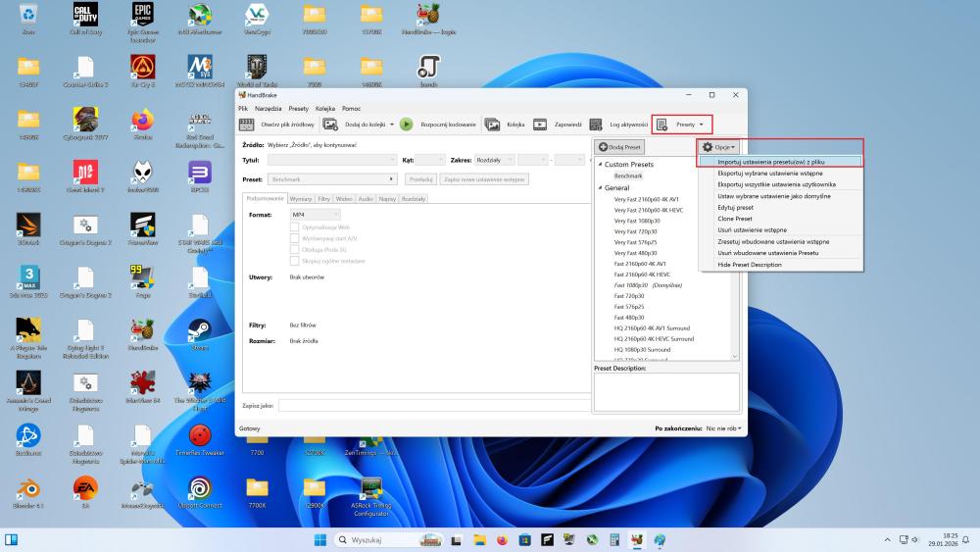Open Kolejka queue from the toolbar

tap(490, 125)
